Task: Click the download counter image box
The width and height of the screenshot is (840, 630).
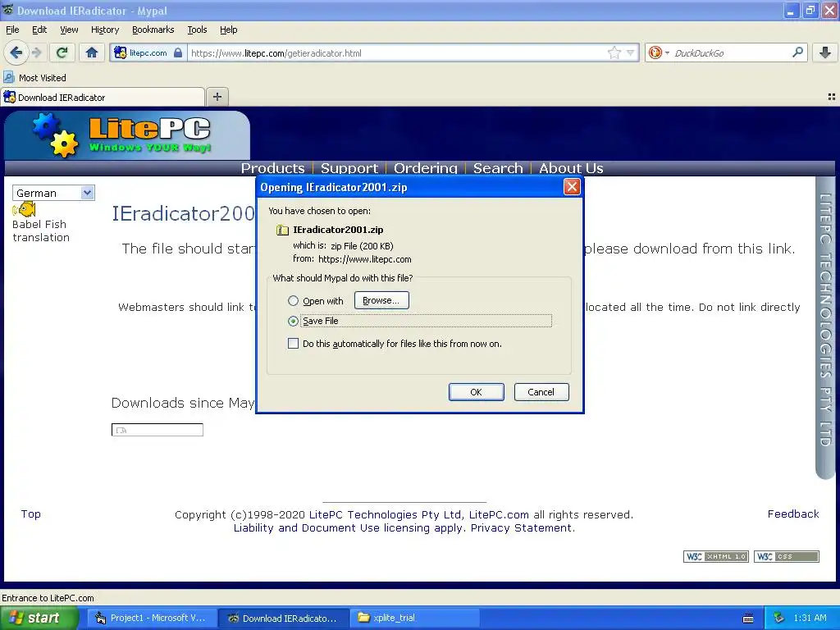Action: (x=157, y=430)
